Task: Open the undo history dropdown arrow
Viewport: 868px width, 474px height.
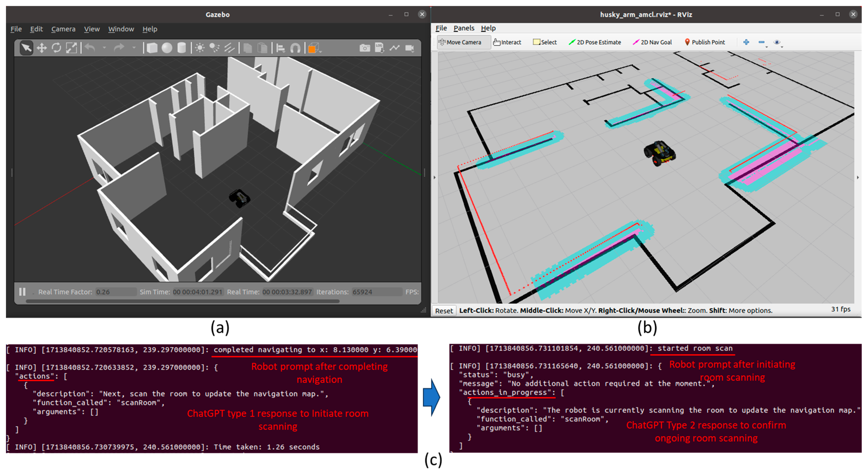Action: (x=104, y=48)
